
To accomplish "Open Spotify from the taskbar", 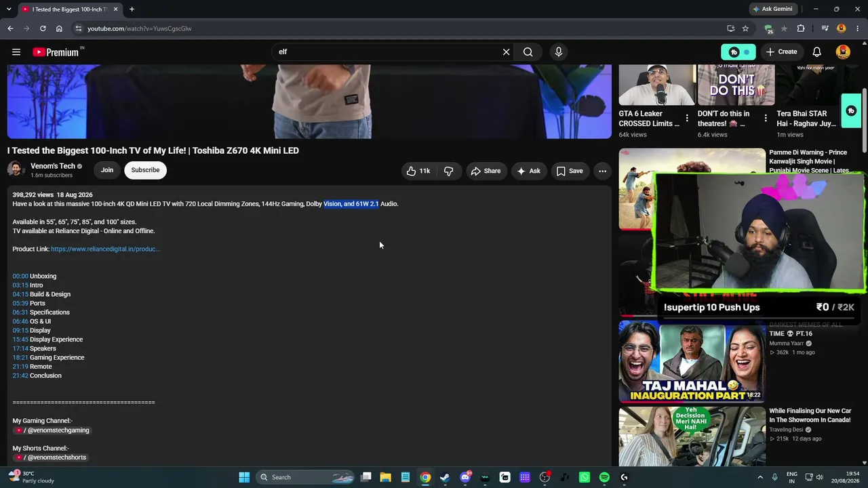I will tap(604, 477).
